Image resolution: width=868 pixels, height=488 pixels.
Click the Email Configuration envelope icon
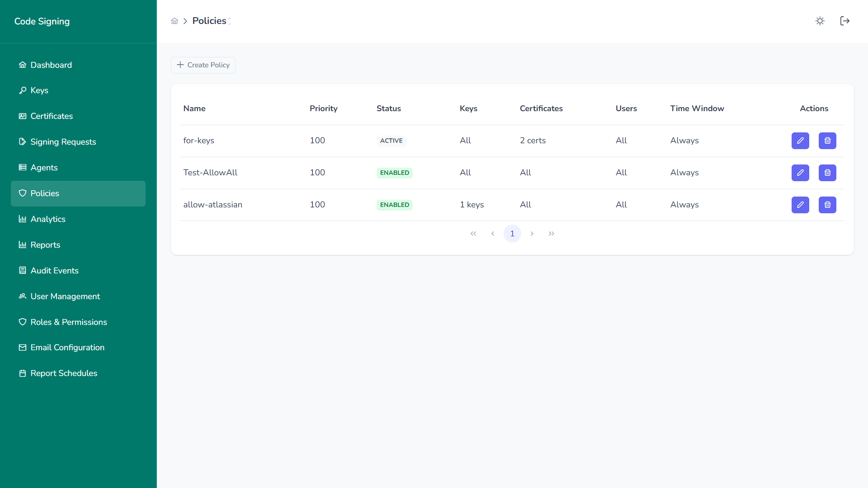tap(22, 347)
